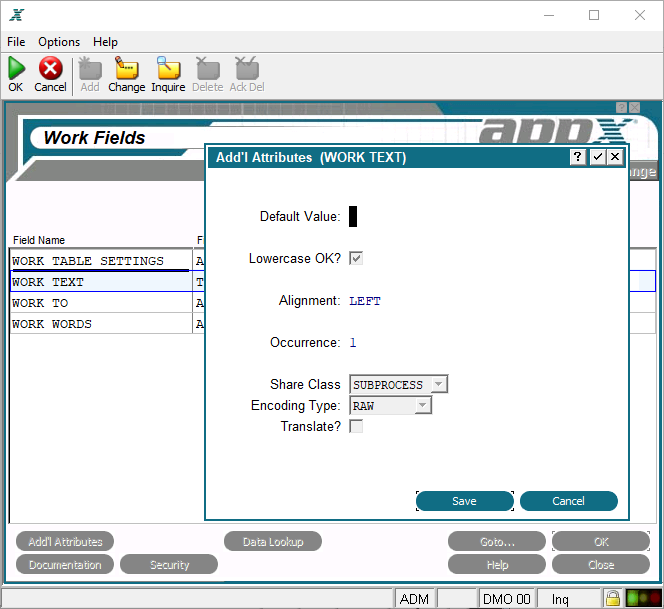Select the WORK TEXT row
This screenshot has width=664, height=609.
[101, 282]
